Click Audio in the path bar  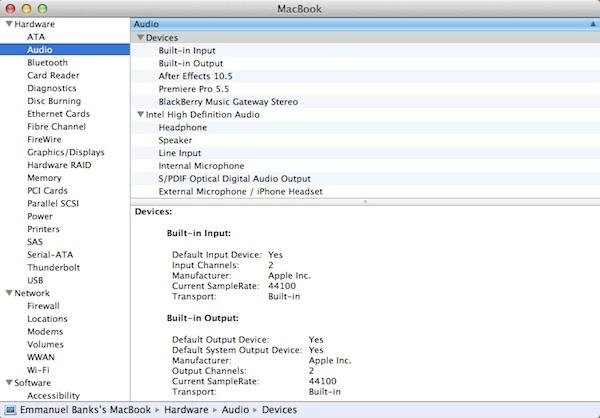coord(235,410)
